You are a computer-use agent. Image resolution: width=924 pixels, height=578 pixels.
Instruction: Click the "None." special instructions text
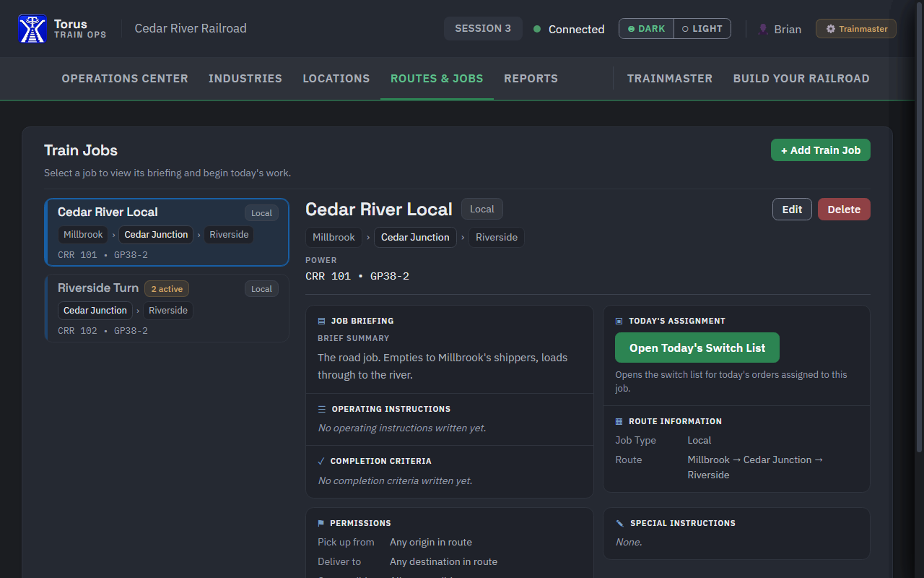click(x=629, y=542)
